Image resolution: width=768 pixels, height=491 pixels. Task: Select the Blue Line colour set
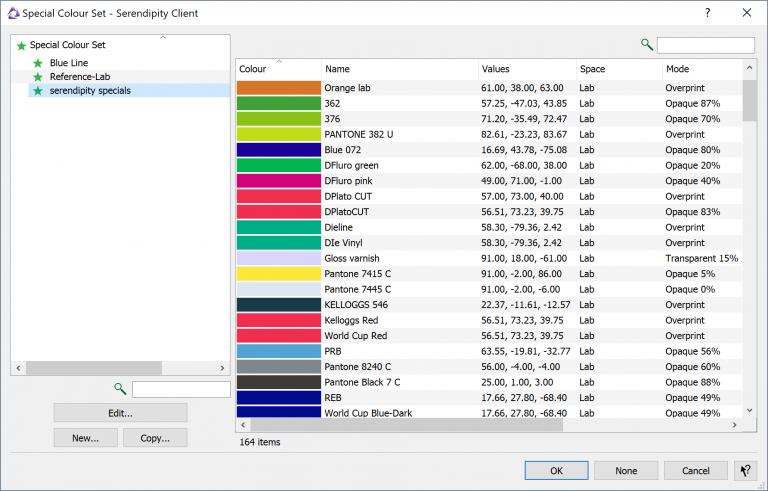click(x=69, y=63)
